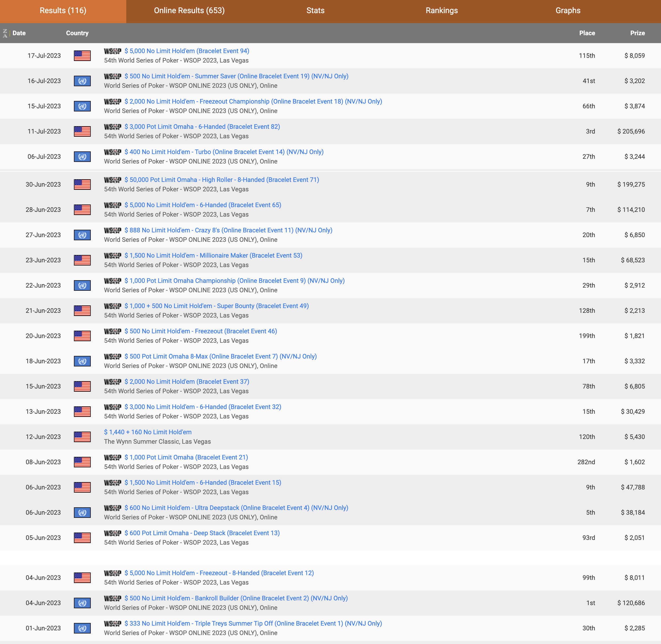Click the WSOP logo beside Bracelet Event 94
The width and height of the screenshot is (661, 644).
113,52
